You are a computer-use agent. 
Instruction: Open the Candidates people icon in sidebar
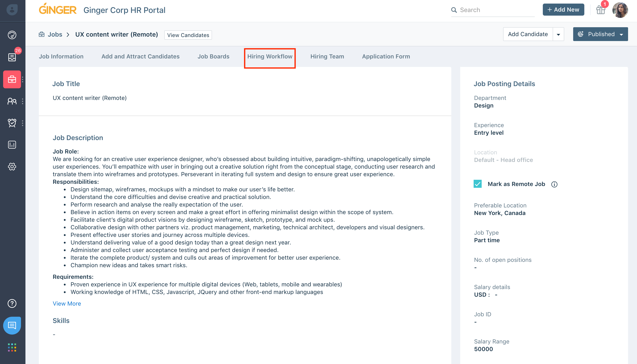pyautogui.click(x=12, y=101)
